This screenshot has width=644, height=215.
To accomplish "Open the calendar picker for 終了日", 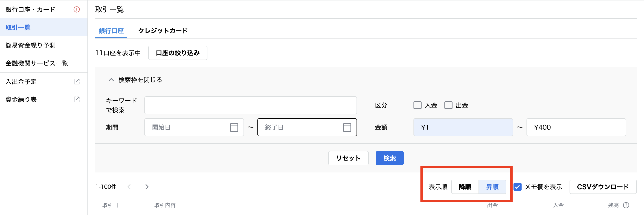I will coord(347,127).
